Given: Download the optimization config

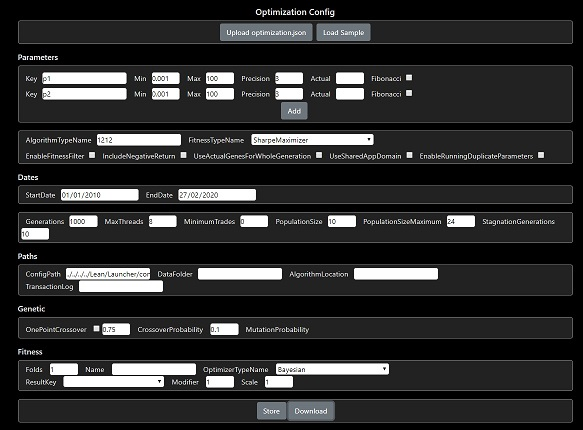Looking at the screenshot, I should pos(311,411).
